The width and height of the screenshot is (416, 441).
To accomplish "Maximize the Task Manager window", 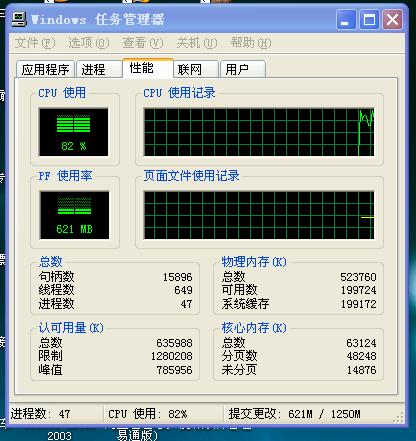I will coord(369,20).
